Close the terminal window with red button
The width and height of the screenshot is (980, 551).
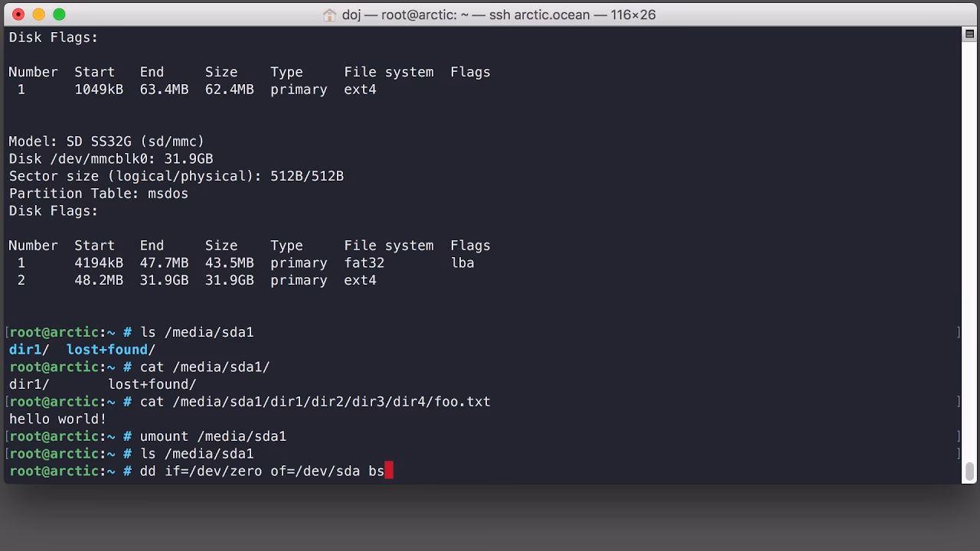click(x=19, y=15)
